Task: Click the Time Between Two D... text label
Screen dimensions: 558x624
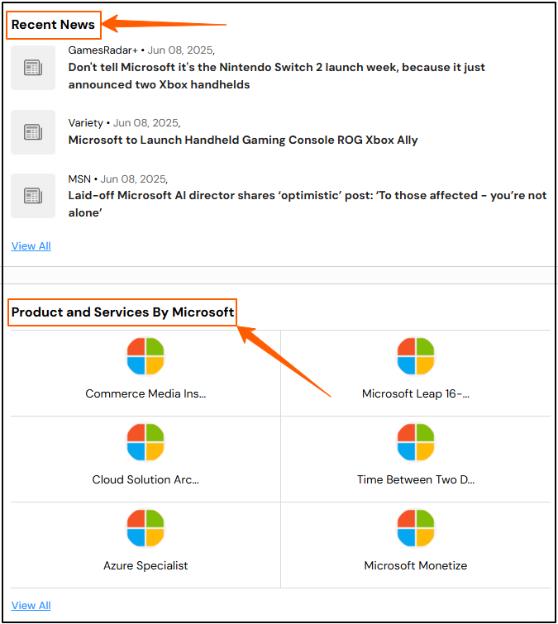Action: point(416,480)
